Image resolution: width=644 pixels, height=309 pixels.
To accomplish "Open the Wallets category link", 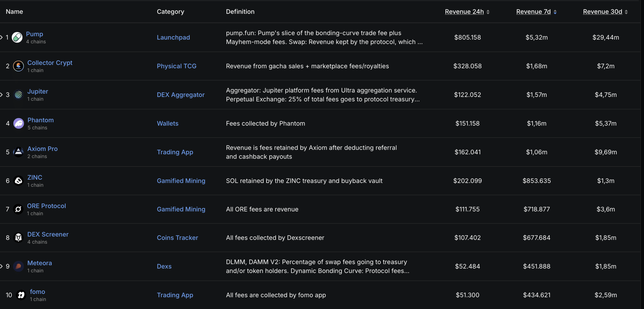I will pos(168,124).
